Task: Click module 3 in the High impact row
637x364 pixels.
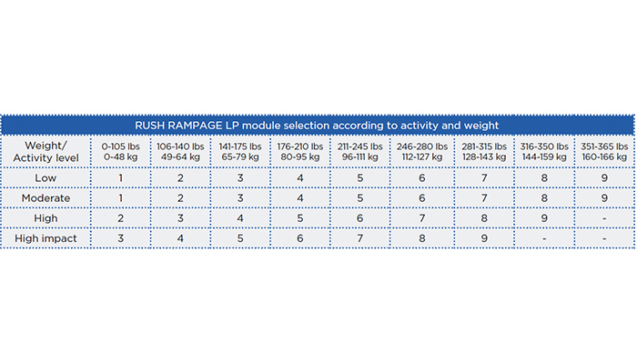Action: pyautogui.click(x=119, y=238)
